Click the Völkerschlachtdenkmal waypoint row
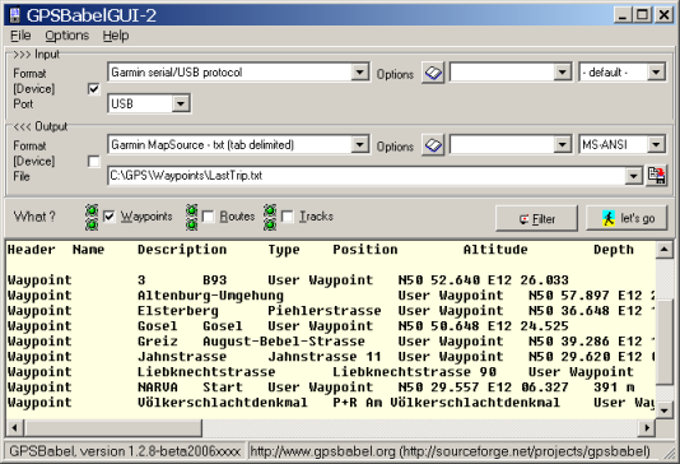This screenshot has height=464, width=680. tap(330, 402)
